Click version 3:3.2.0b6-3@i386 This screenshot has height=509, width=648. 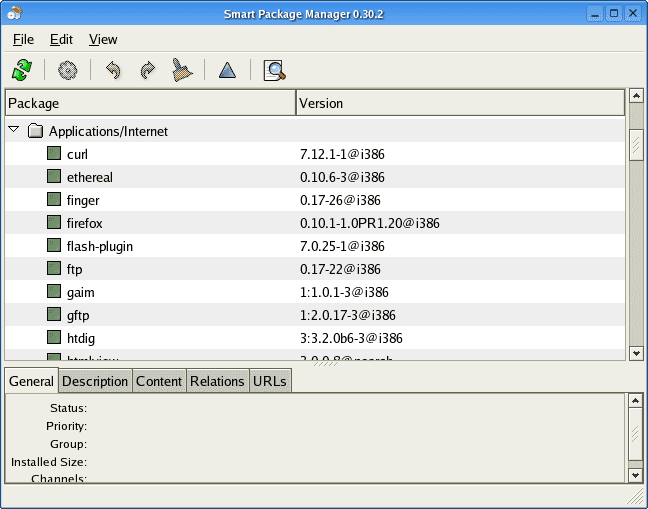(x=351, y=338)
